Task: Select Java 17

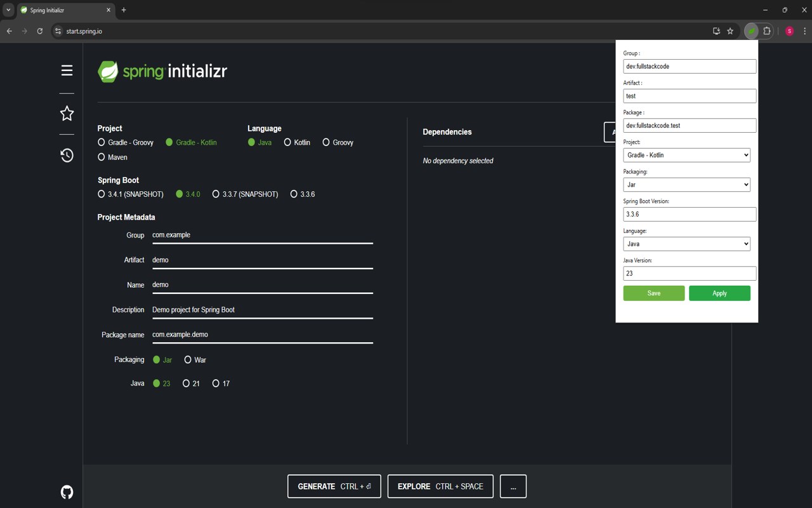Action: coord(221,384)
